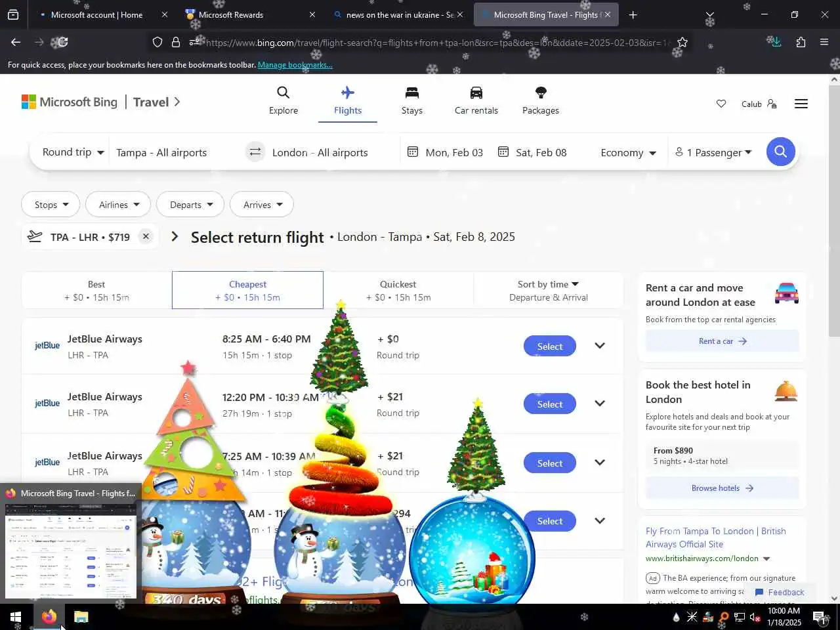Select the Quickest sort tab
The image size is (840, 630).
click(398, 290)
